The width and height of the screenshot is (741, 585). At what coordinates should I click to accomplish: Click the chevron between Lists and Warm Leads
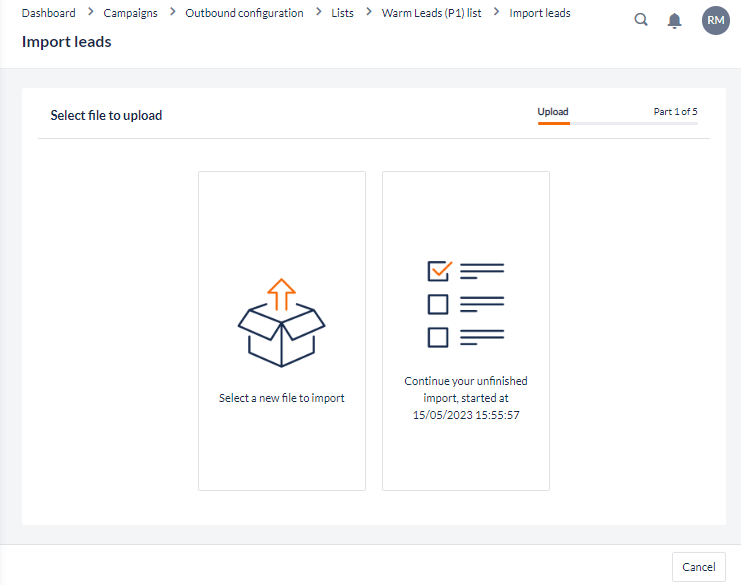coord(368,13)
